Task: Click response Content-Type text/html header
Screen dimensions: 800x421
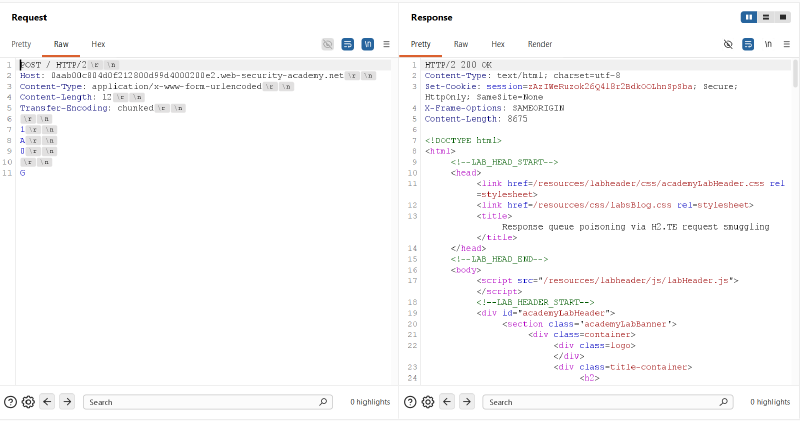Action: click(x=522, y=76)
